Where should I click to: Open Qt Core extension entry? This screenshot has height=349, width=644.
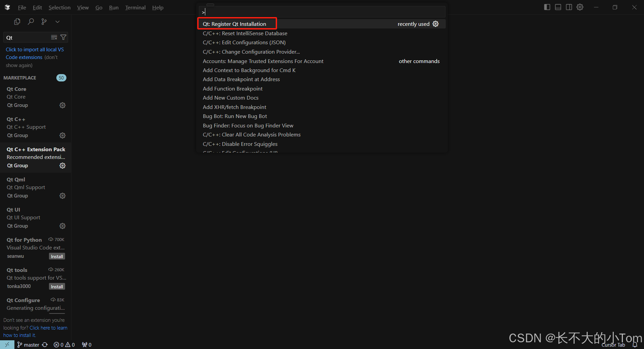(36, 97)
